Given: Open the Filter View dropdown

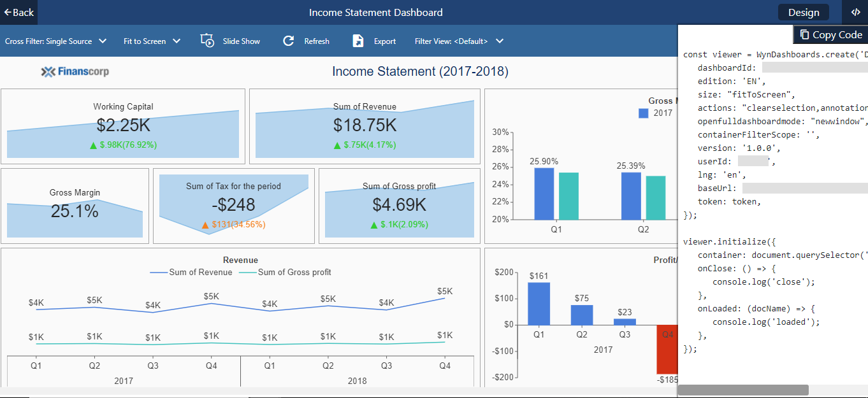Looking at the screenshot, I should click(x=459, y=41).
